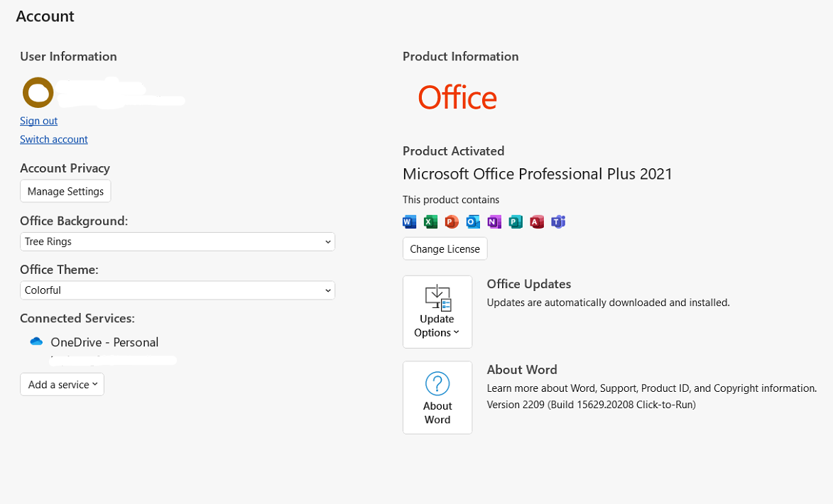833x504 pixels.
Task: Click the Connected Services heading
Action: (77, 318)
